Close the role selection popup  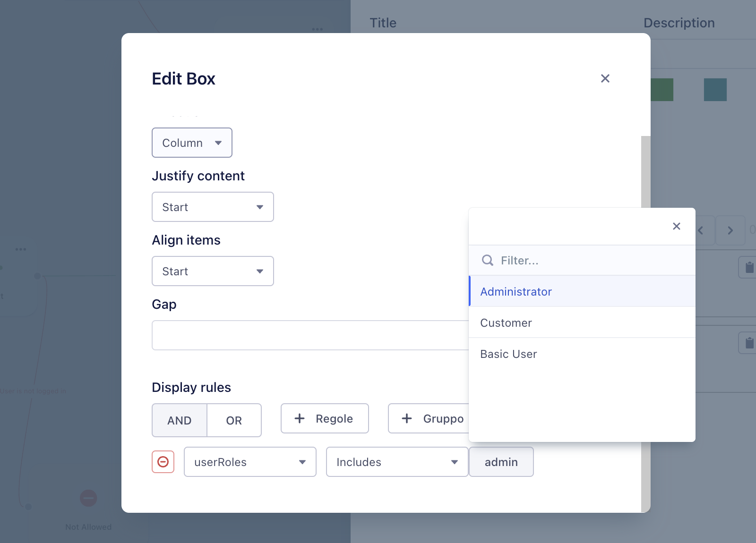click(x=676, y=226)
